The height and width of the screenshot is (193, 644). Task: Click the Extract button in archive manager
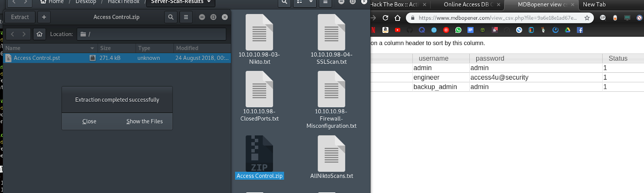(x=20, y=17)
